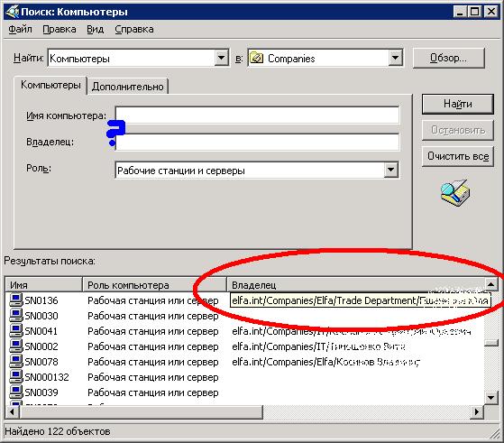This screenshot has width=504, height=443.
Task: Open the Файл menu
Action: tap(20, 29)
